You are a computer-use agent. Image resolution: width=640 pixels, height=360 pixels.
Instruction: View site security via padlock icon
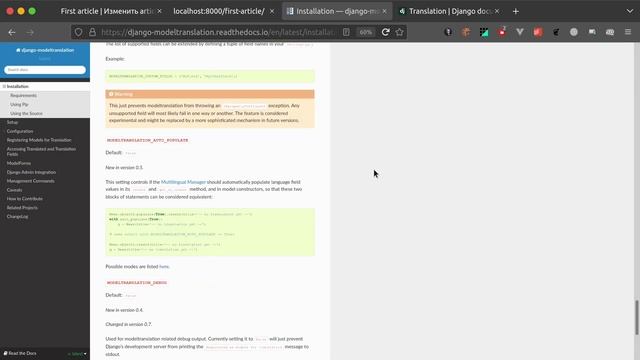92,32
